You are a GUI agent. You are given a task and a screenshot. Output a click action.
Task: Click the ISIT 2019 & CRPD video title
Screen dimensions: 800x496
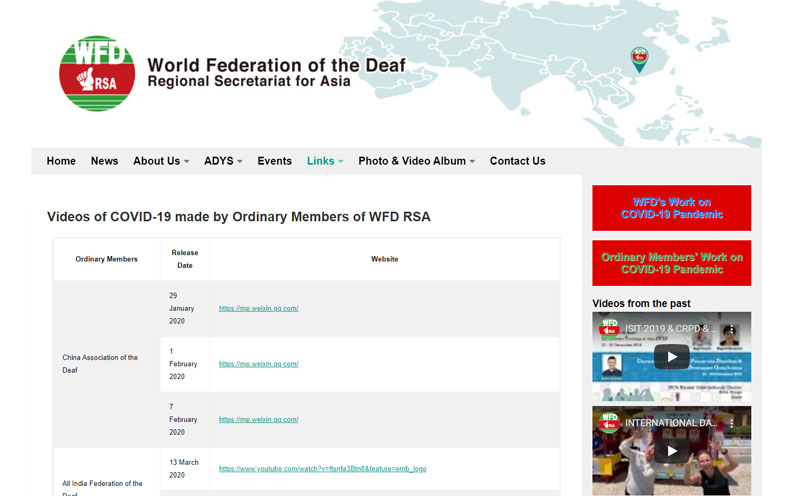point(671,329)
